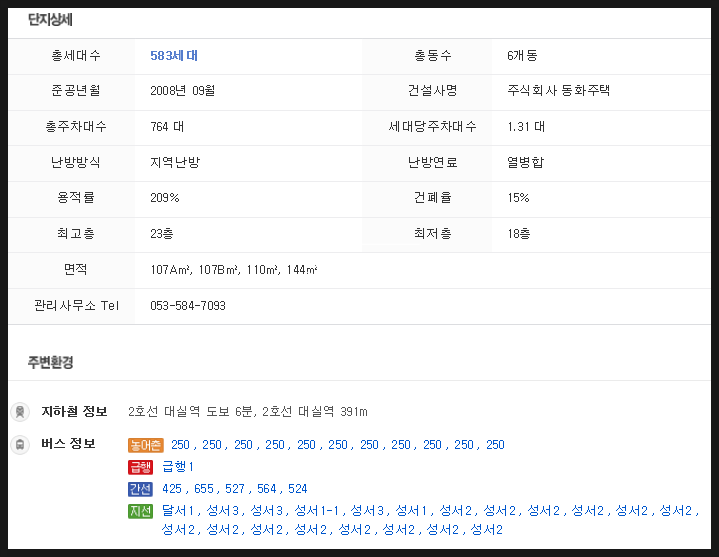Open the 급행1 bus route link
Viewport: 719px width, 557px height.
click(x=178, y=467)
